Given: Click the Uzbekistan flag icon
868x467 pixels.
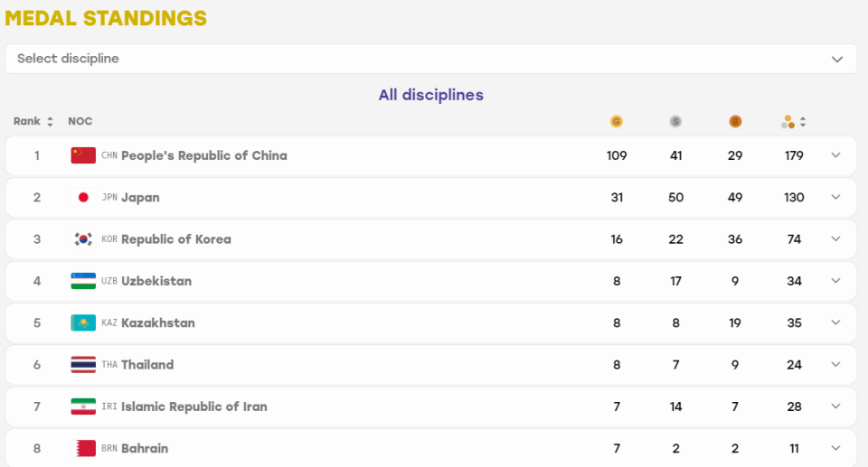Looking at the screenshot, I should pos(83,281).
